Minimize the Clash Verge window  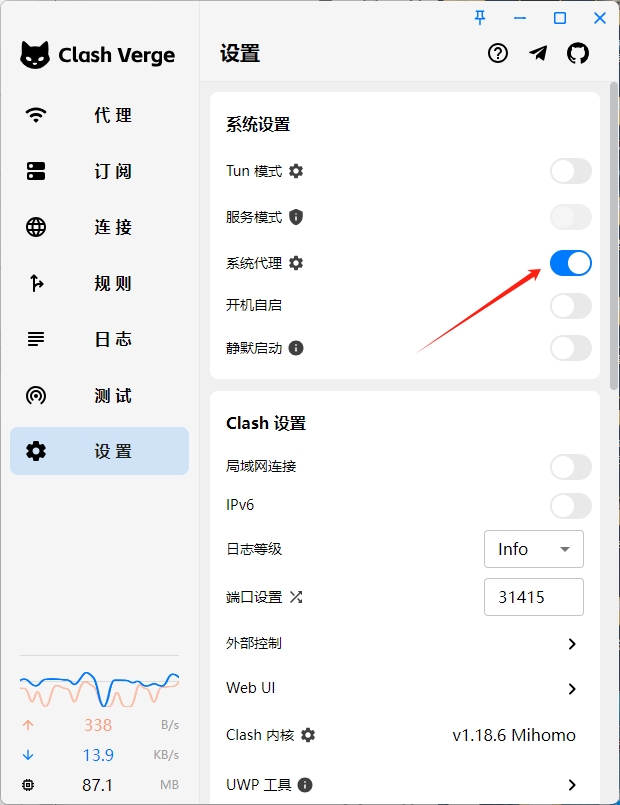(520, 18)
